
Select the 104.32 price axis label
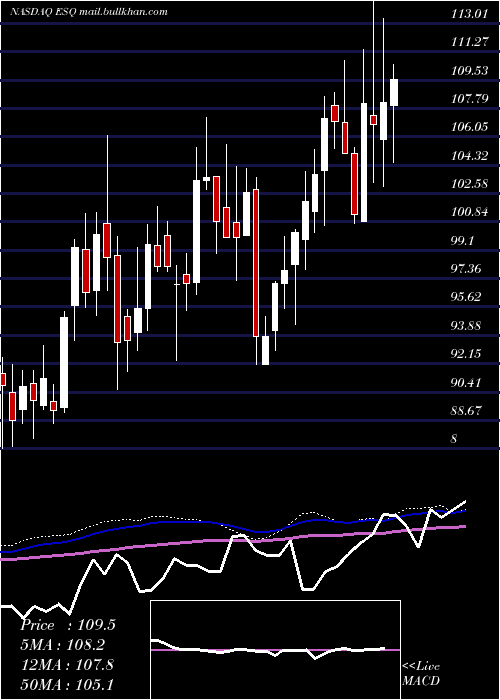[x=470, y=156]
